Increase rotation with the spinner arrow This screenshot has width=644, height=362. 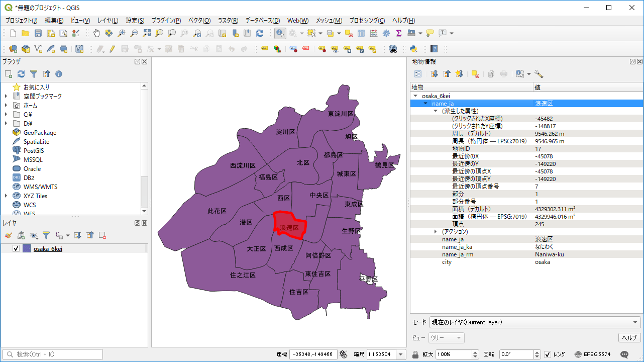[537, 352]
